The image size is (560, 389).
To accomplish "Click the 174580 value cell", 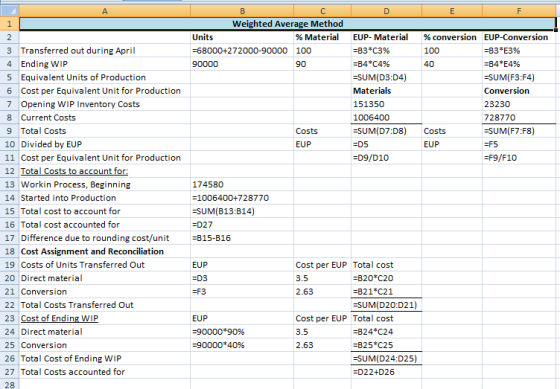I will click(242, 185).
